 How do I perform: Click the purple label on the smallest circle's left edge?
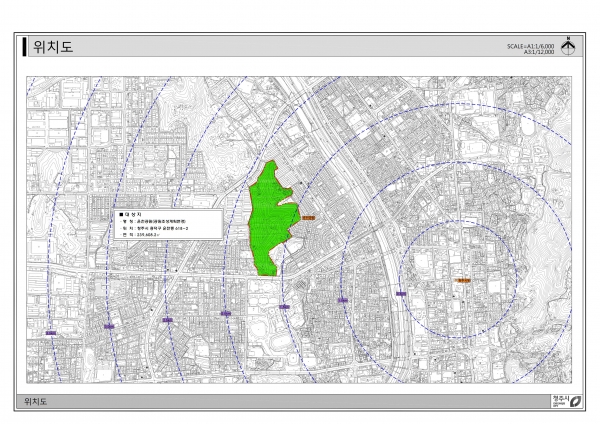[400, 294]
